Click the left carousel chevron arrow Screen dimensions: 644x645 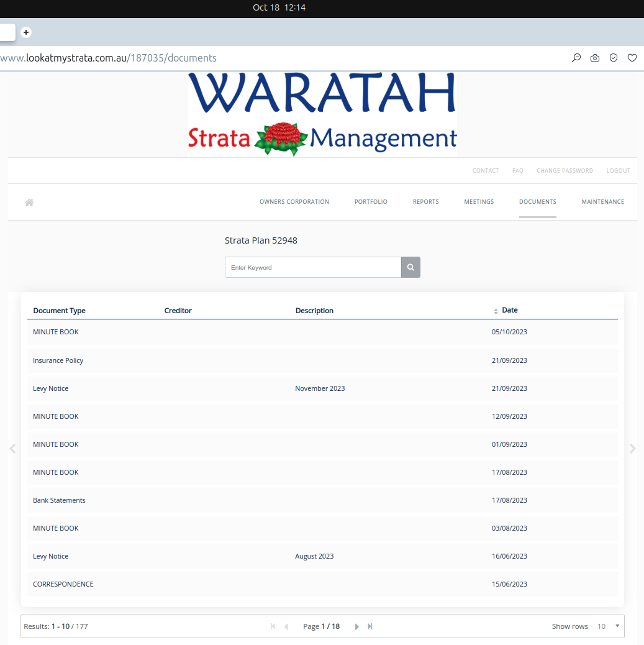point(13,449)
